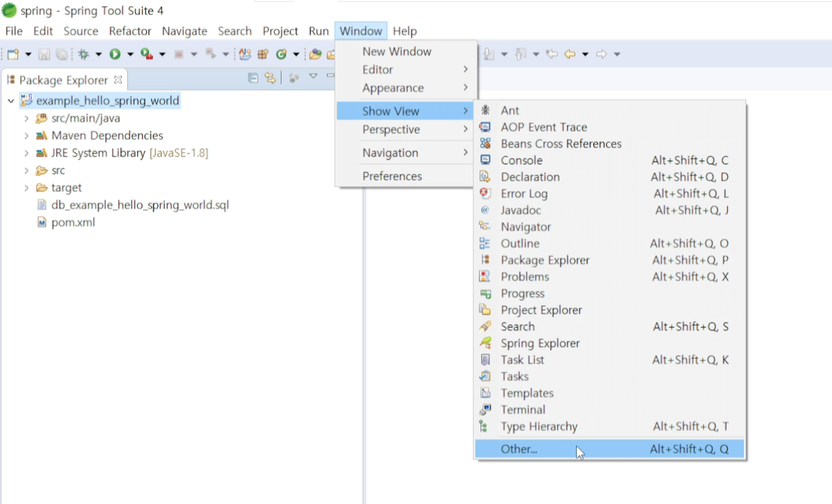Open the Tasks view
Viewport: 832px width, 504px height.
point(610,376)
